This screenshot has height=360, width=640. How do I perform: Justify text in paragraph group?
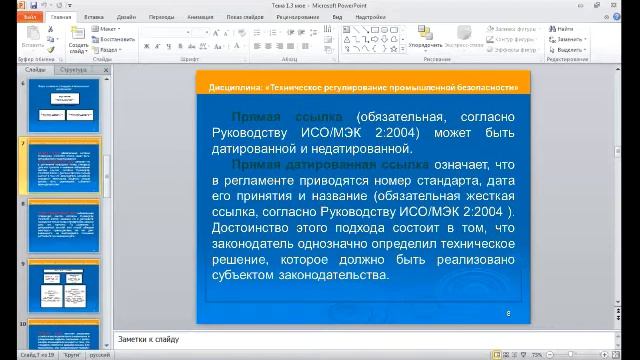290,46
